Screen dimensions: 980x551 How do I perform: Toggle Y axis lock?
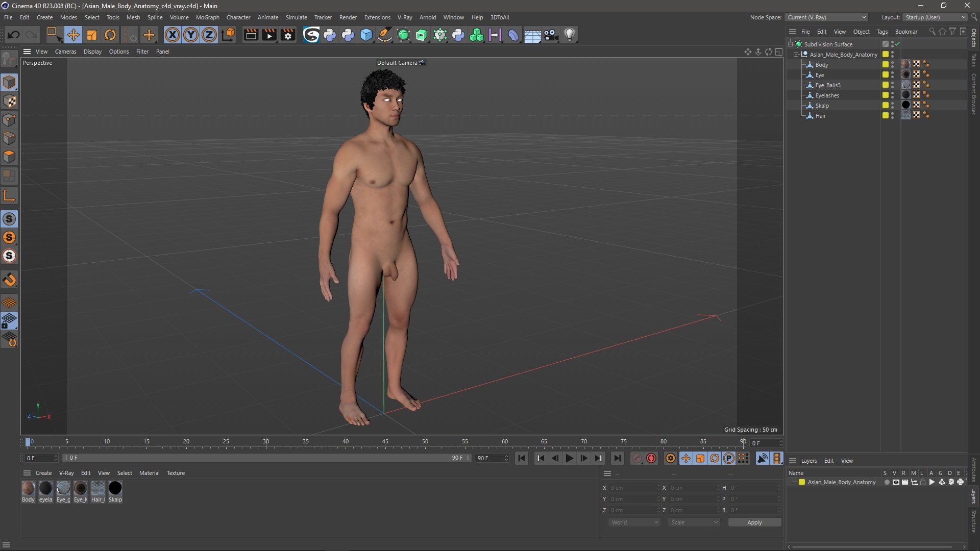click(191, 35)
